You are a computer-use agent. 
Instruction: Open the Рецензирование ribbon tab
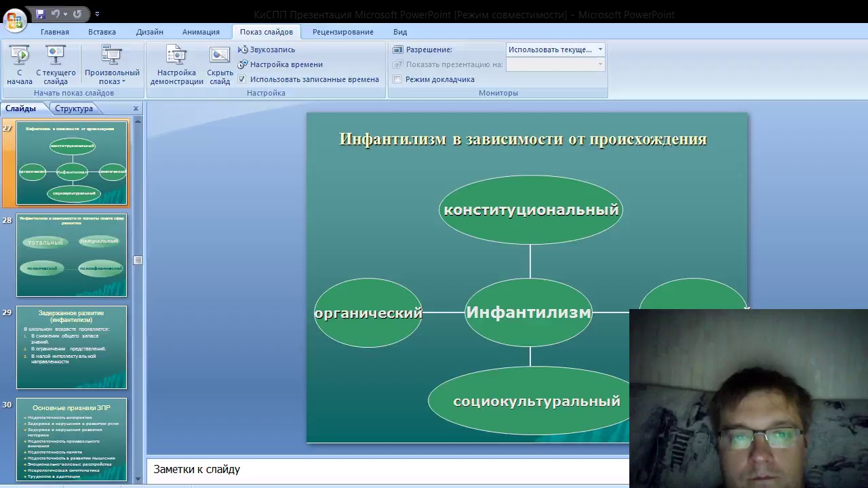coord(343,32)
